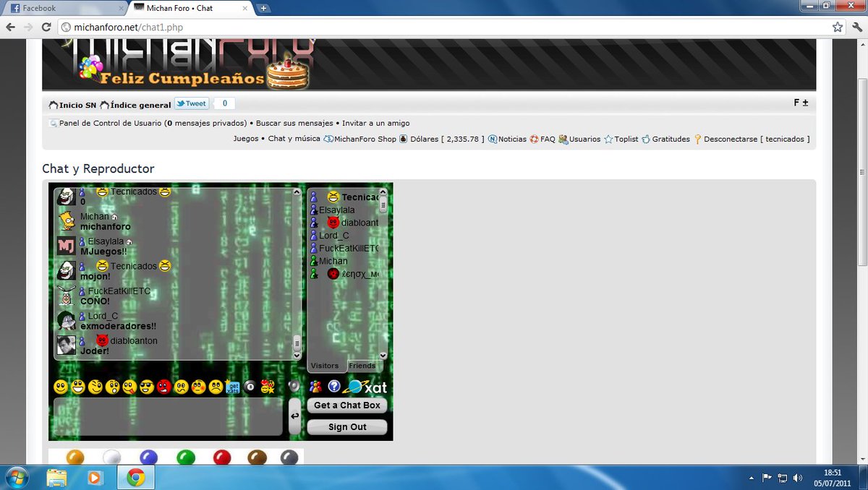868x490 pixels.
Task: Reload the page in Chrome
Action: click(x=46, y=27)
